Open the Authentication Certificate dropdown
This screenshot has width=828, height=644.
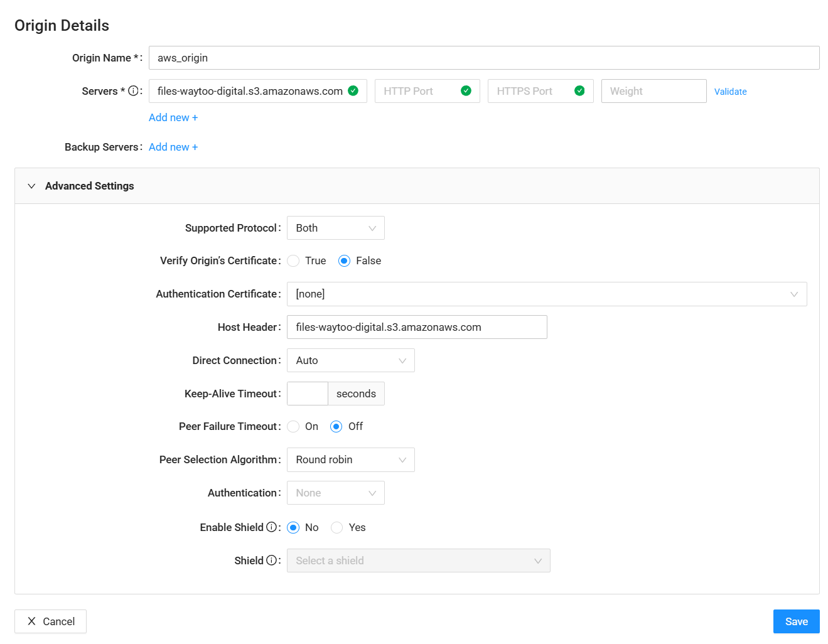point(546,294)
